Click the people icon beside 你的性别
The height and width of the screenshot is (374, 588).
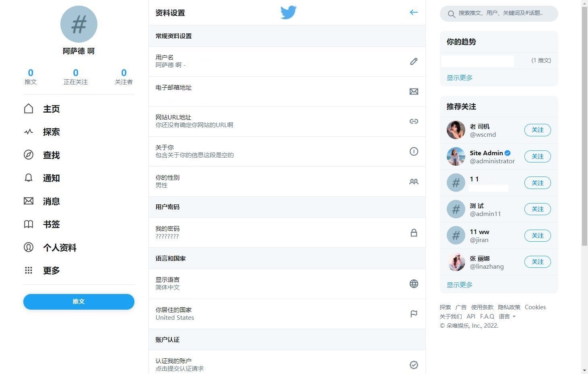click(414, 181)
